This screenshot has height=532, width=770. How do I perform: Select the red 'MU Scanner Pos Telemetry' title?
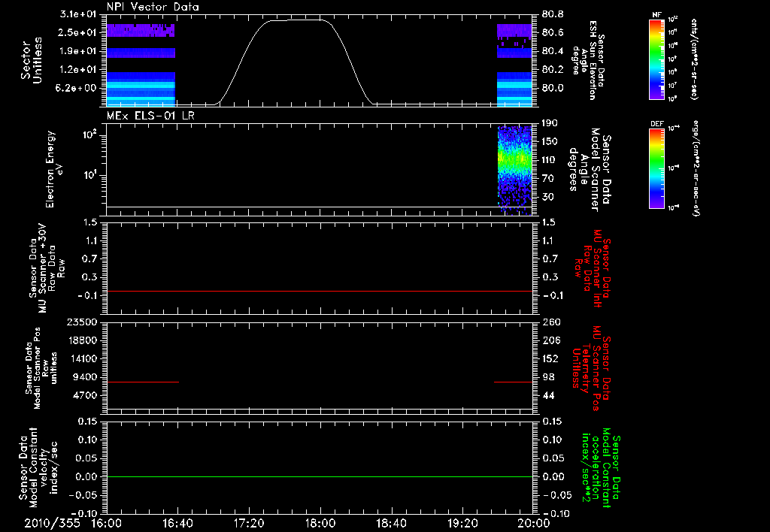591,368
